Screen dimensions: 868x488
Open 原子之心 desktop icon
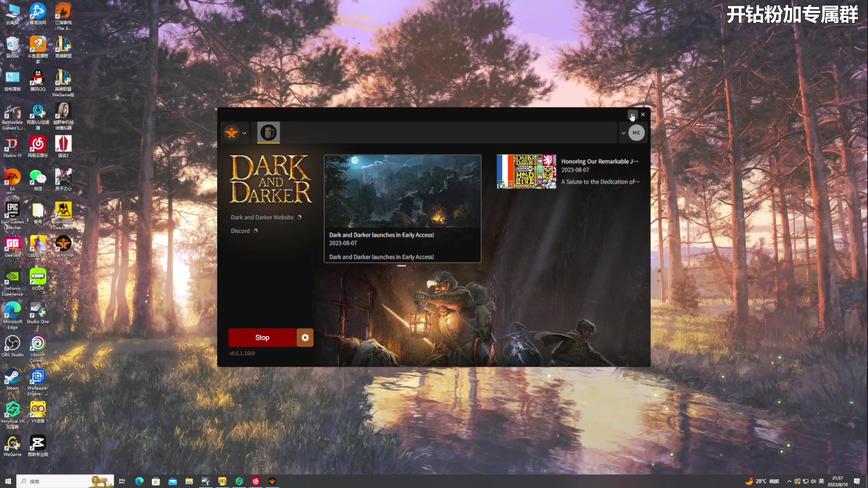pyautogui.click(x=63, y=180)
